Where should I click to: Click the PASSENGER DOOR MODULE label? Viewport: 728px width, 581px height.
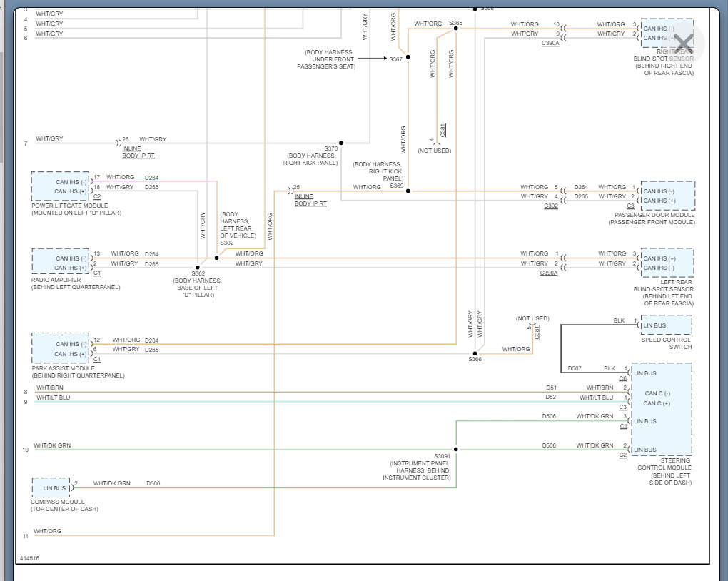[x=654, y=215]
